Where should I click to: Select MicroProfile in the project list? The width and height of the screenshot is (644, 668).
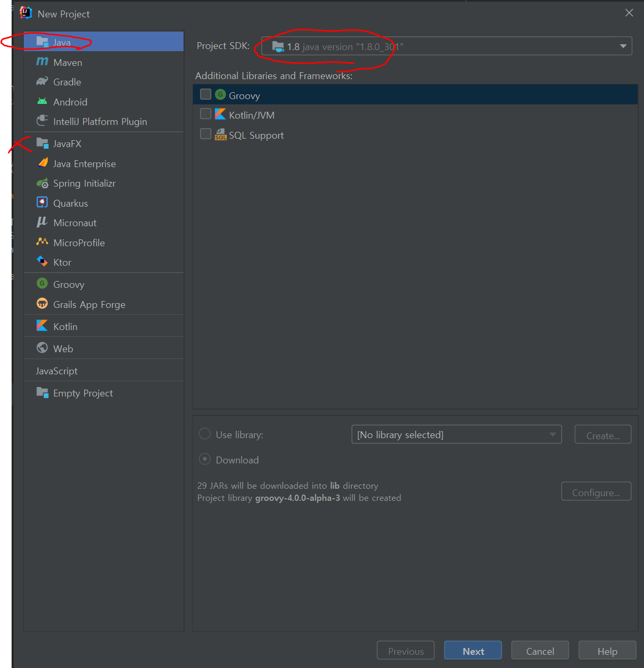click(x=103, y=243)
